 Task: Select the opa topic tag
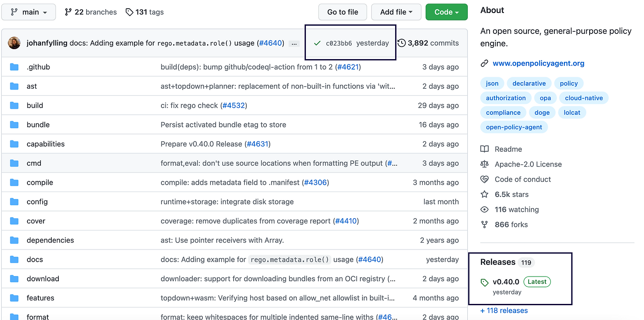545,98
